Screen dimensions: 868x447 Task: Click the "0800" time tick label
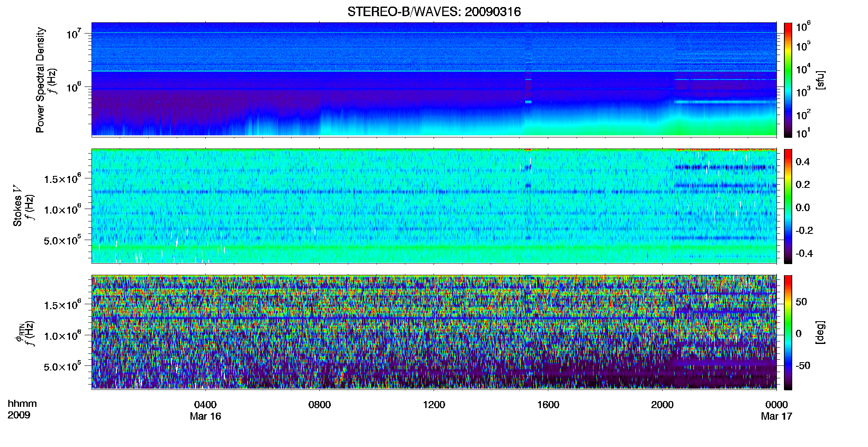[x=320, y=404]
